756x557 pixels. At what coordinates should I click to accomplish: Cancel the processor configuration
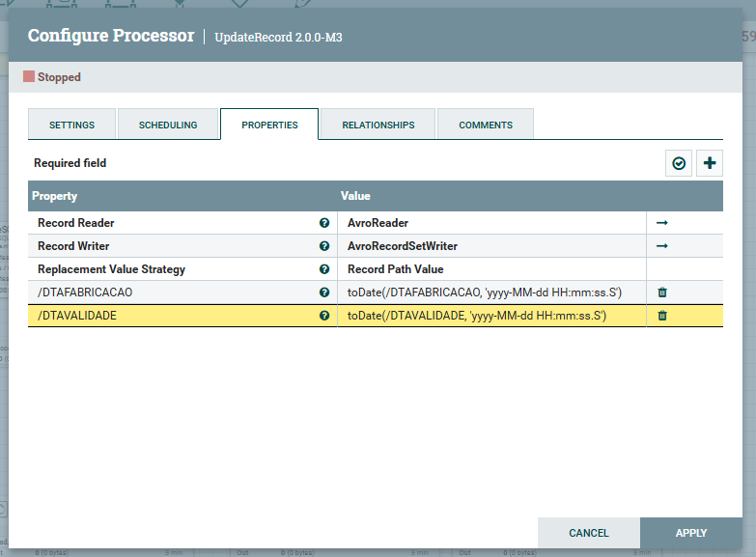pyautogui.click(x=589, y=533)
